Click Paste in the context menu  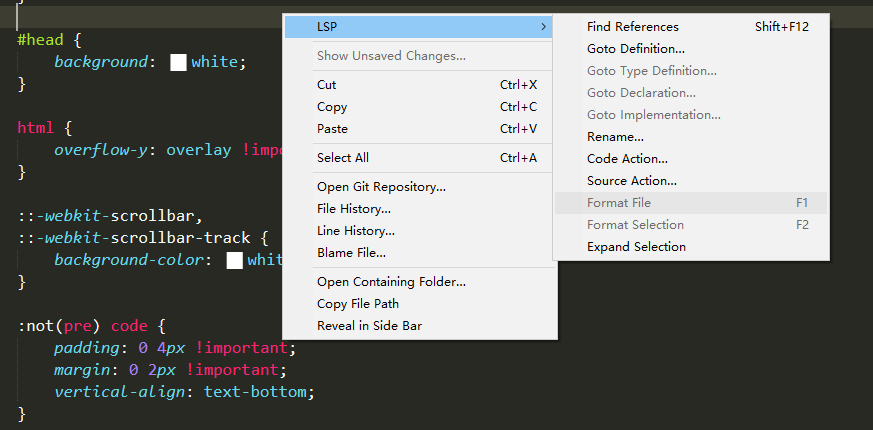point(332,129)
